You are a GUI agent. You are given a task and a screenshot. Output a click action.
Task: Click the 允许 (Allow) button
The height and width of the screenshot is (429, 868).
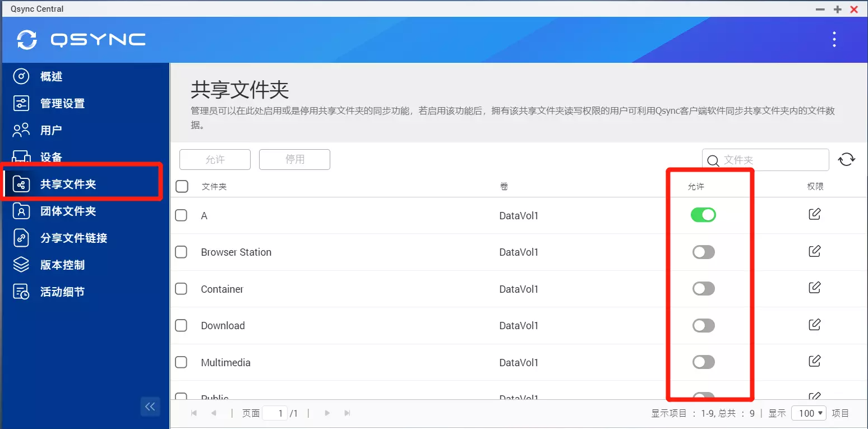tap(215, 159)
